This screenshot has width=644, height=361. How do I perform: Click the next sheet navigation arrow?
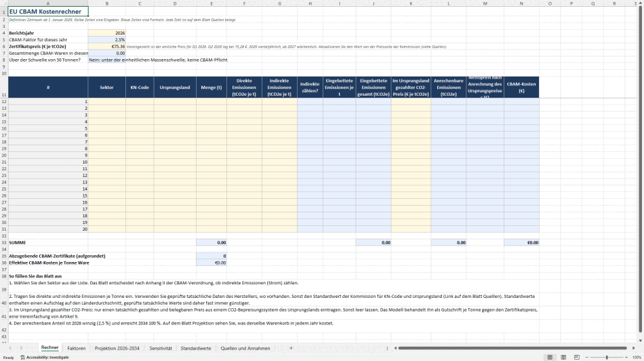tap(21, 348)
